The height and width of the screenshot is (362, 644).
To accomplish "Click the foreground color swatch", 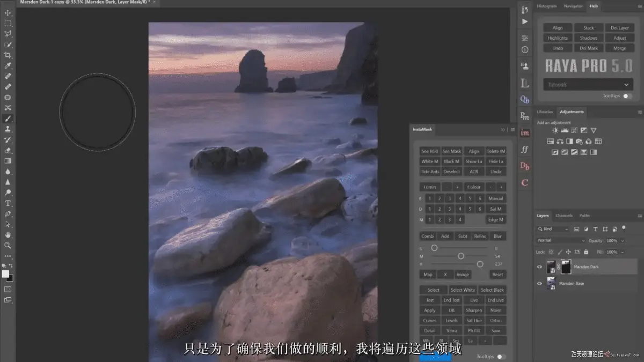I will (6, 274).
